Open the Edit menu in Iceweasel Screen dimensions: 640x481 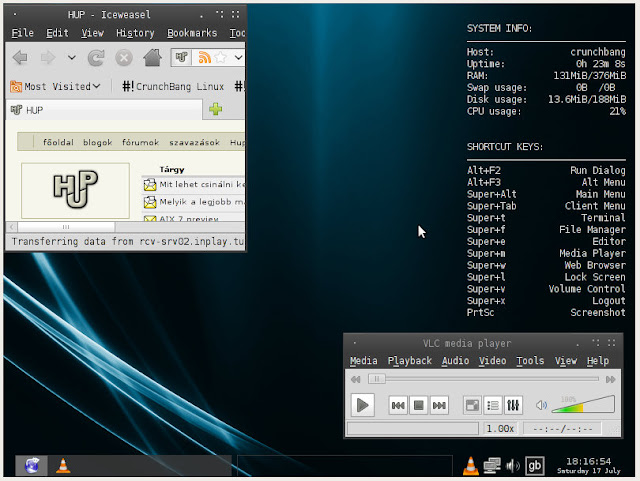point(57,33)
